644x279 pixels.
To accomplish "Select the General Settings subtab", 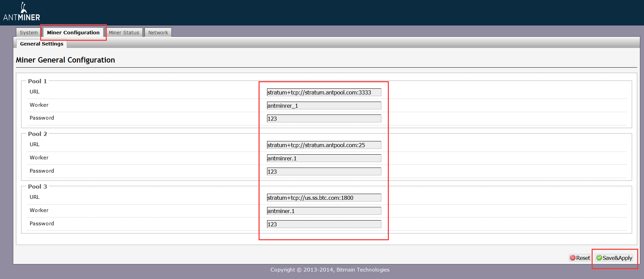I will (42, 44).
